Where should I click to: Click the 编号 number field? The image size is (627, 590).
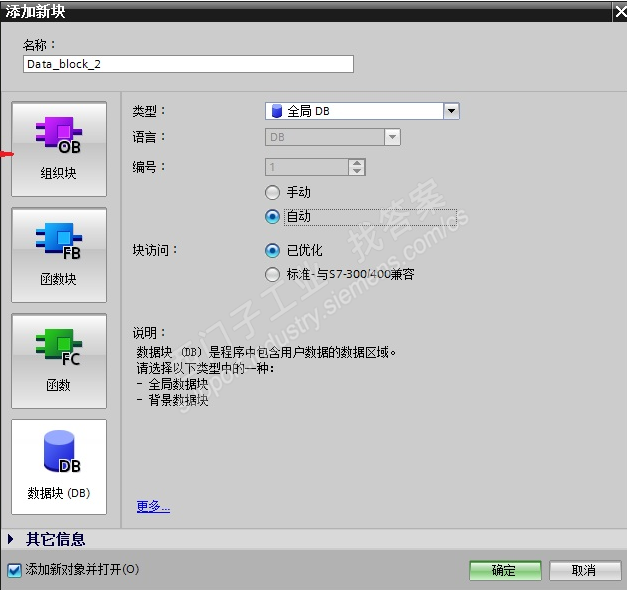coord(307,167)
